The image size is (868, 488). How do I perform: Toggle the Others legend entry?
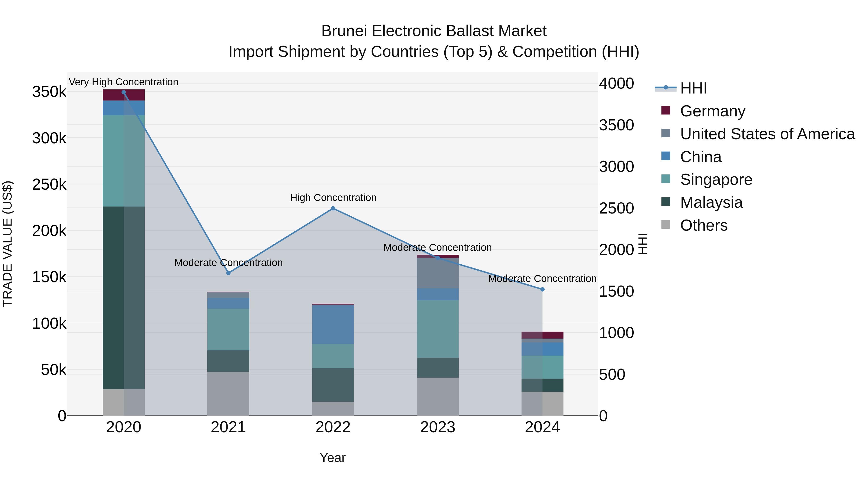point(694,225)
